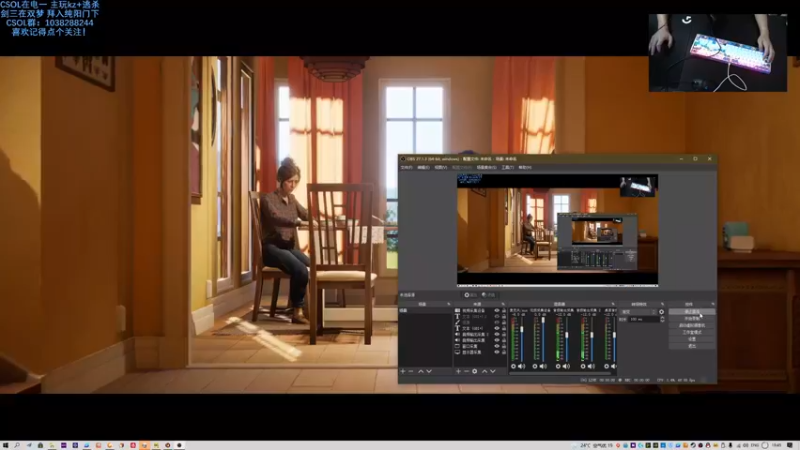Viewport: 800px width, 450px height.
Task: Open the Edit menu in OBS
Action: (x=423, y=167)
